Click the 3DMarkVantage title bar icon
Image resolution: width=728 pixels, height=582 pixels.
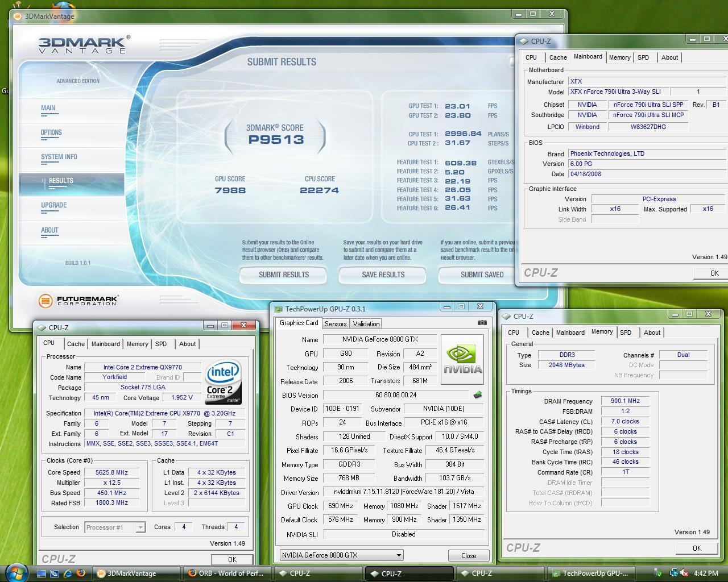19,16
